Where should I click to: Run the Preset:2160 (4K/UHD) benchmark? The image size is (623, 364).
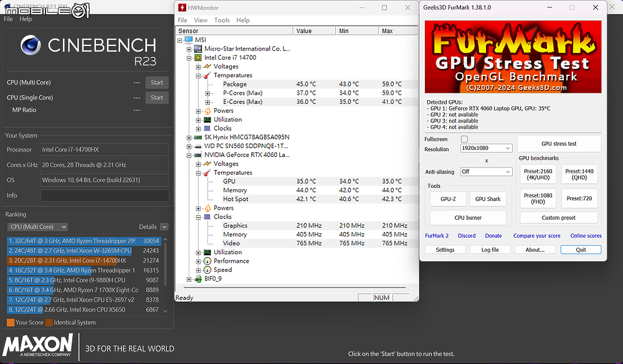(x=538, y=174)
